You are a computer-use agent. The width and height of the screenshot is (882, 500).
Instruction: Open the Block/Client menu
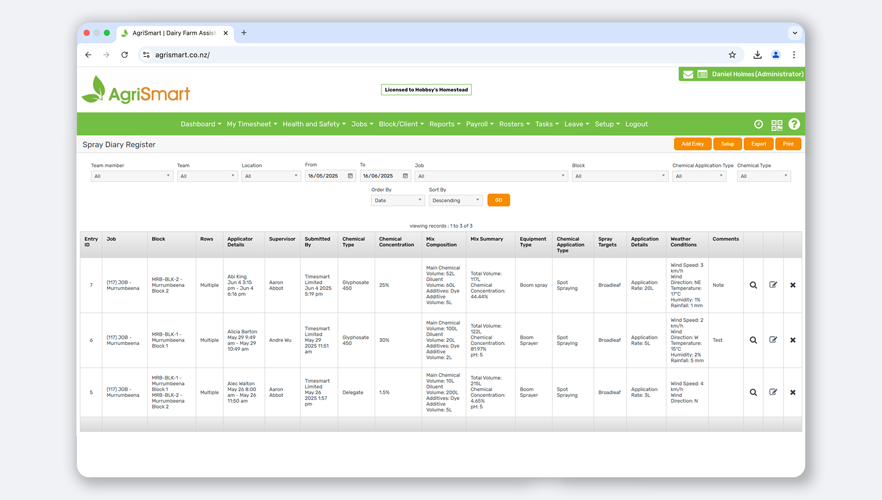tap(401, 124)
